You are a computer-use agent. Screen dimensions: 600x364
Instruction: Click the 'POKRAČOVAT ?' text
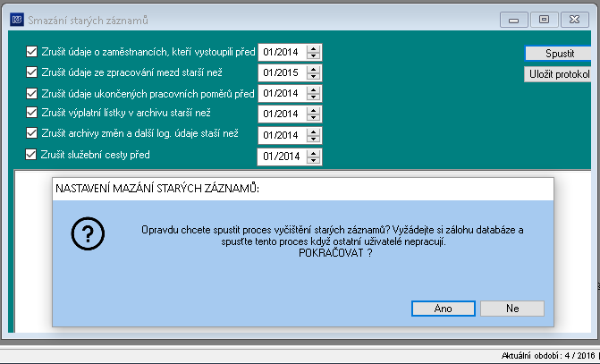pos(335,253)
